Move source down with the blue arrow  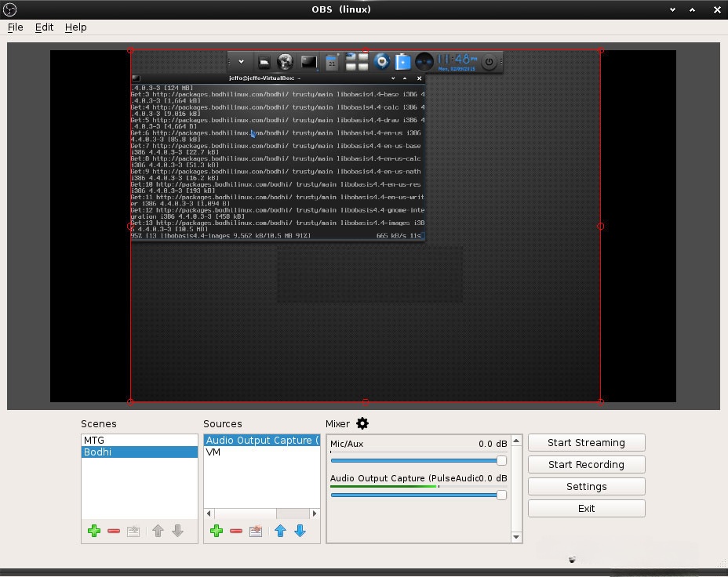click(x=300, y=531)
